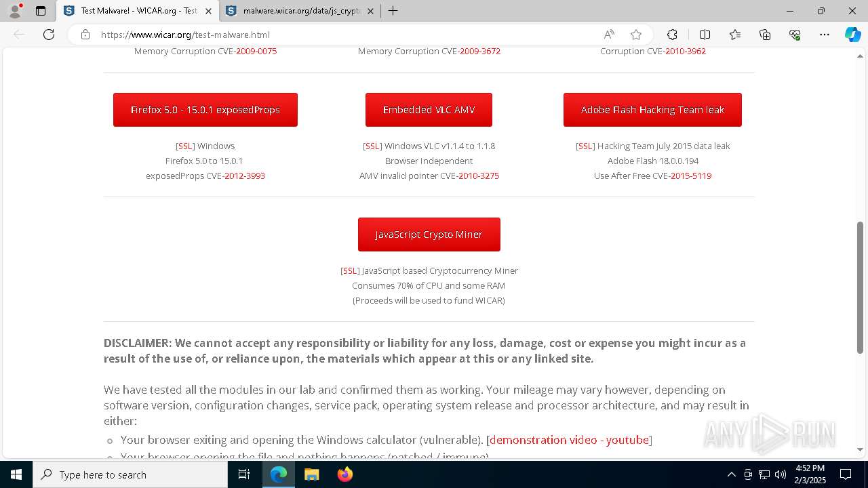Open demonstration video - youtube link

pos(569,440)
